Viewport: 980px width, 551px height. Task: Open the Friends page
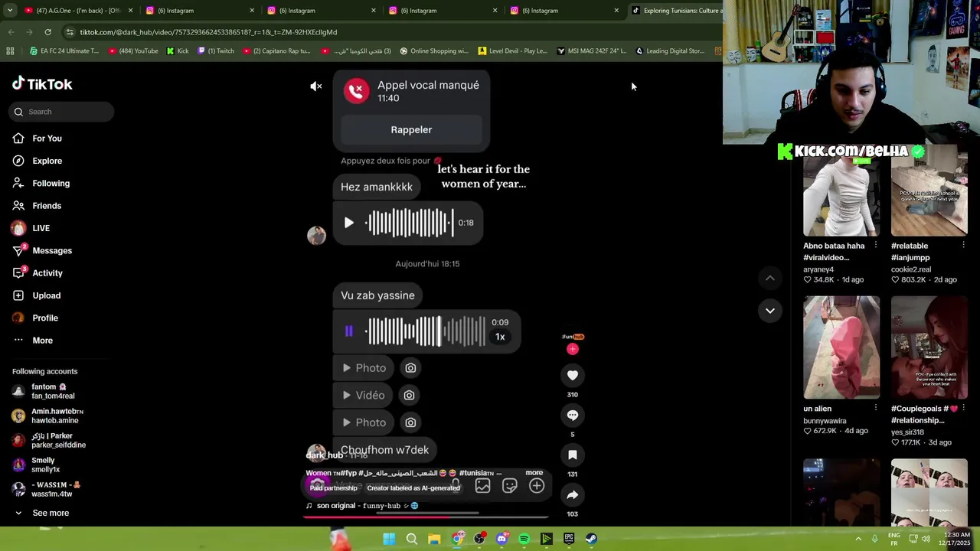[x=47, y=206]
